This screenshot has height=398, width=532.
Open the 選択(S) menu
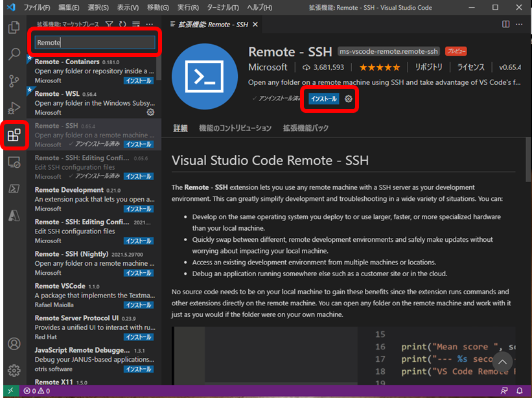(98, 8)
